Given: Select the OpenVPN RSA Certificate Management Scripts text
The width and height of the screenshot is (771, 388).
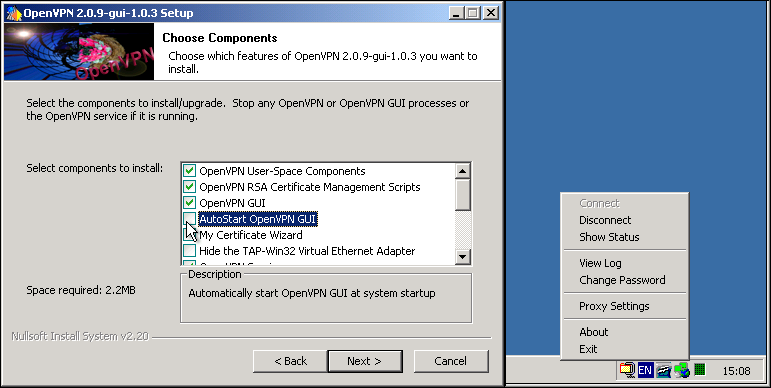Looking at the screenshot, I should click(310, 187).
